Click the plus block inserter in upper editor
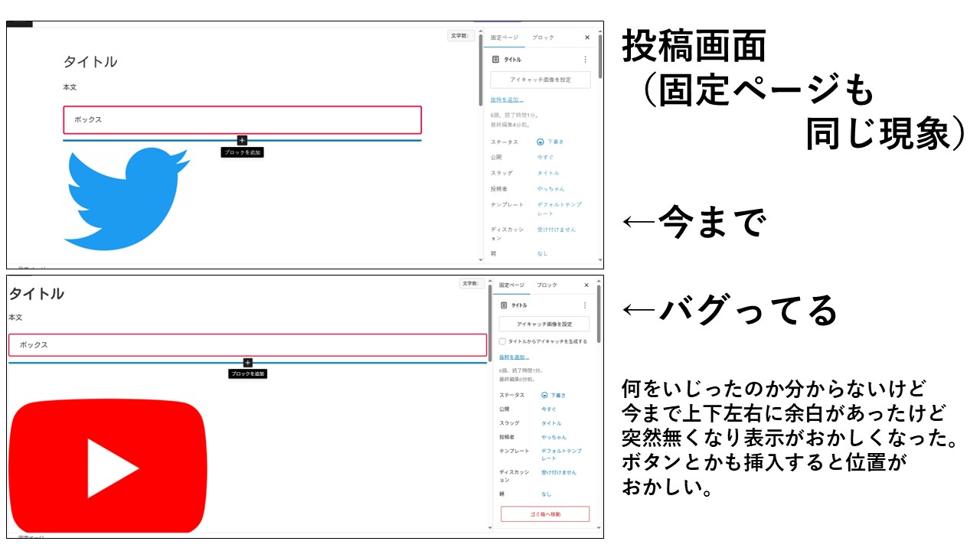Viewport: 980px width, 551px height. pyautogui.click(x=242, y=140)
